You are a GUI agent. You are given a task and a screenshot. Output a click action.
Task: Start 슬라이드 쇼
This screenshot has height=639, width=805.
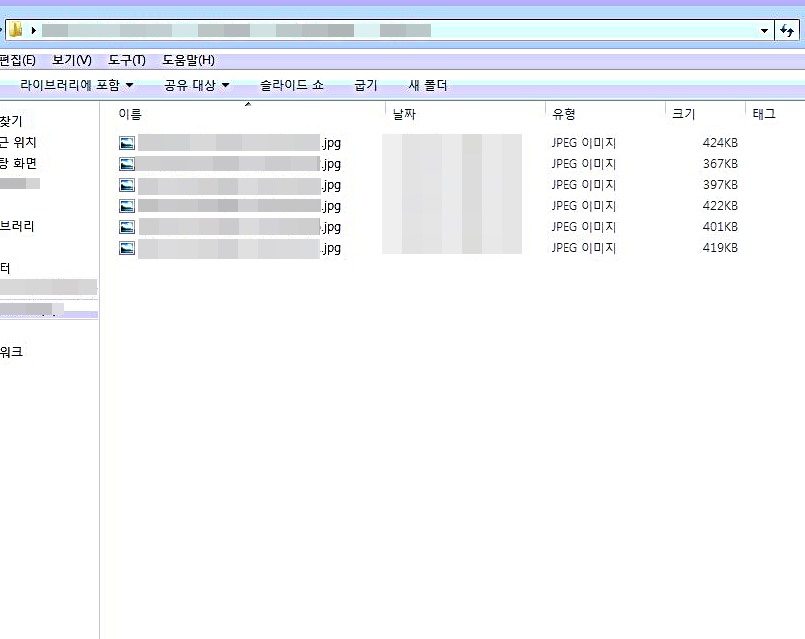(x=292, y=85)
